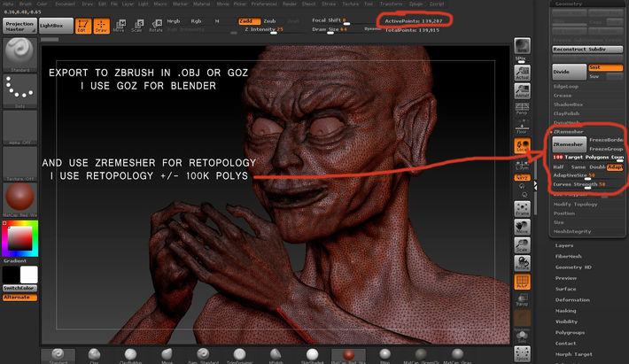Activate the Draw mode icon
The height and width of the screenshot is (364, 629).
click(x=102, y=24)
